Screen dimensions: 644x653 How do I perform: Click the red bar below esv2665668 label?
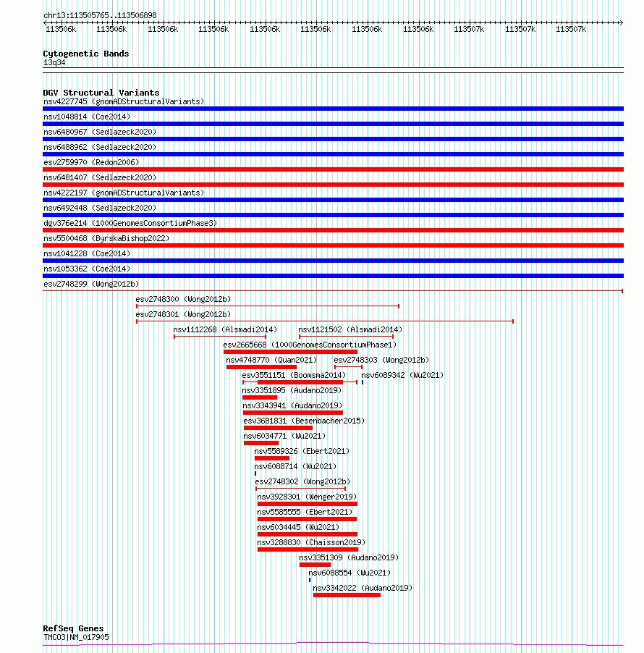tap(291, 352)
